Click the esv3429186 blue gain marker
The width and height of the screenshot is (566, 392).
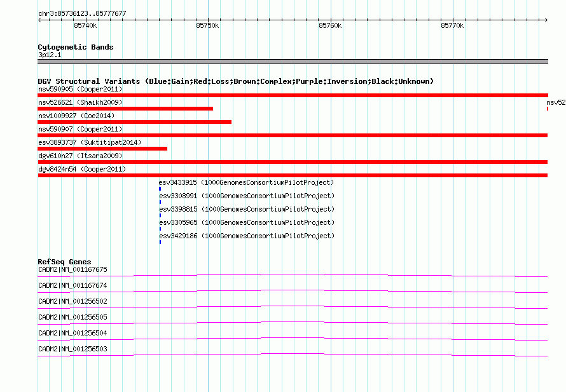pyautogui.click(x=160, y=242)
